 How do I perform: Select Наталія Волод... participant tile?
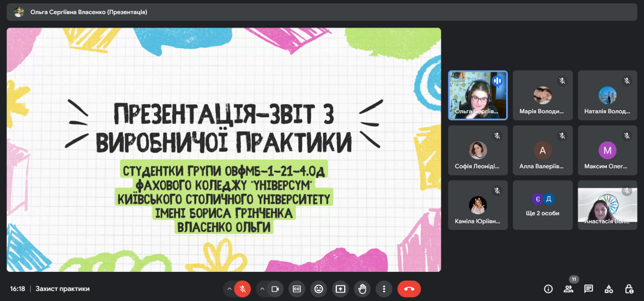click(x=608, y=95)
